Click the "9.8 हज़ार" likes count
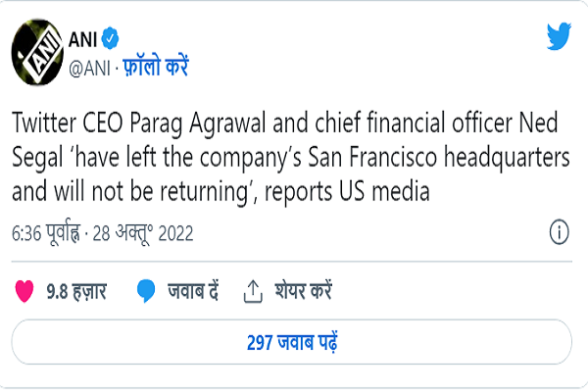 pyautogui.click(x=76, y=291)
